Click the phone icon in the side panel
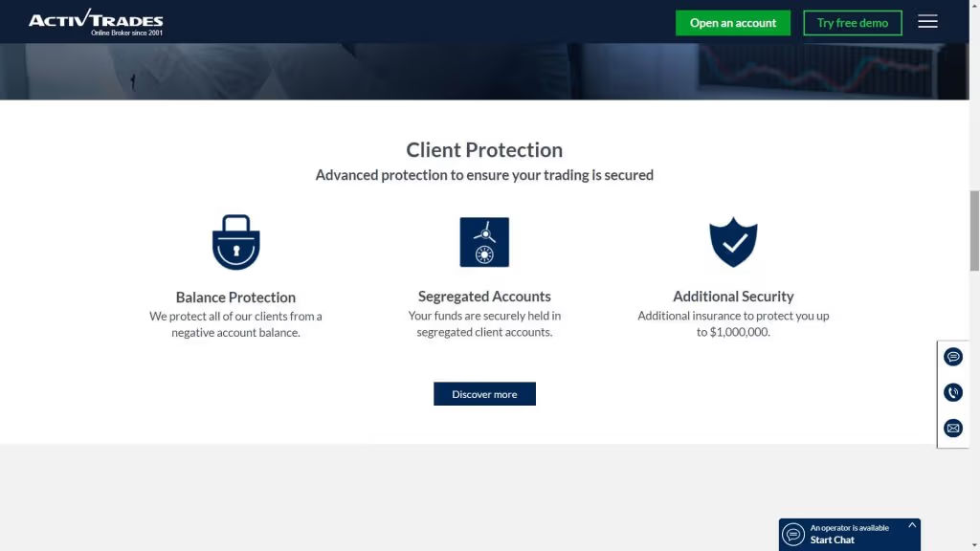This screenshot has height=551, width=980. (x=952, y=391)
